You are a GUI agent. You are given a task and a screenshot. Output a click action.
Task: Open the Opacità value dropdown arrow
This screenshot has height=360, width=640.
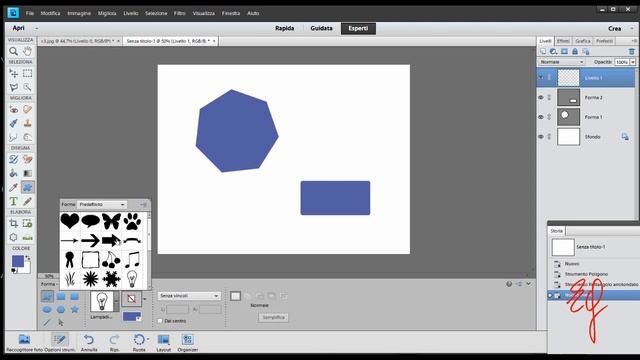633,62
